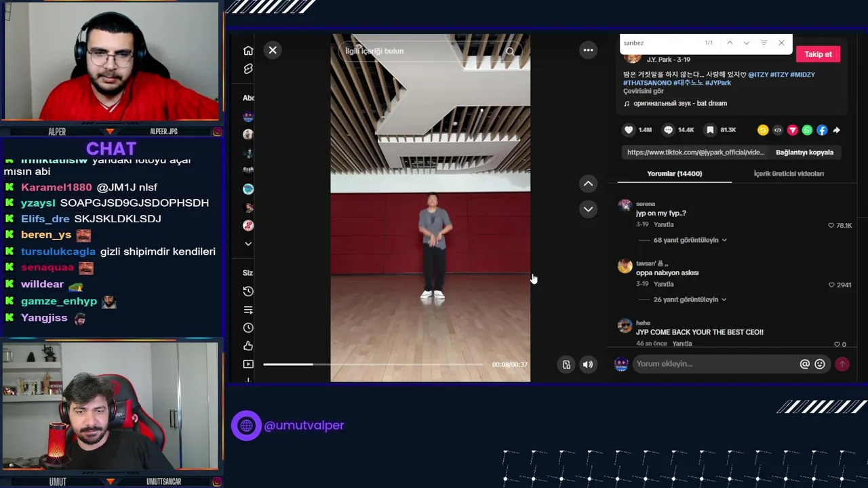
Task: Click hehe's profile avatar
Action: pyautogui.click(x=625, y=326)
